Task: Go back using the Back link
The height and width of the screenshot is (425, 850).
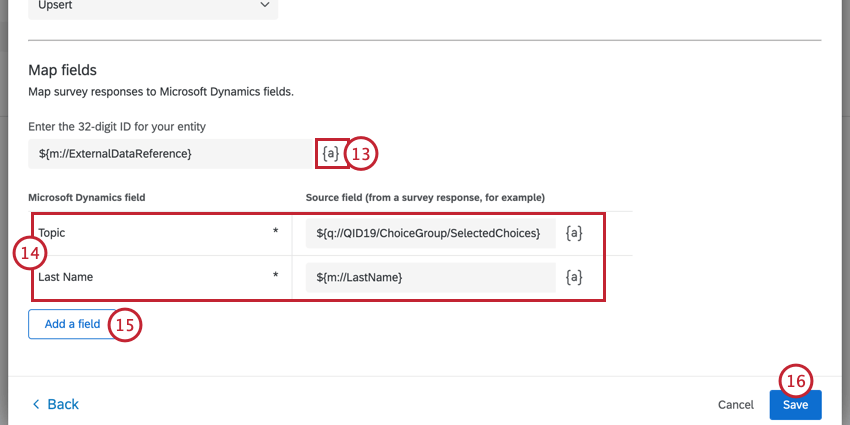Action: [62, 404]
